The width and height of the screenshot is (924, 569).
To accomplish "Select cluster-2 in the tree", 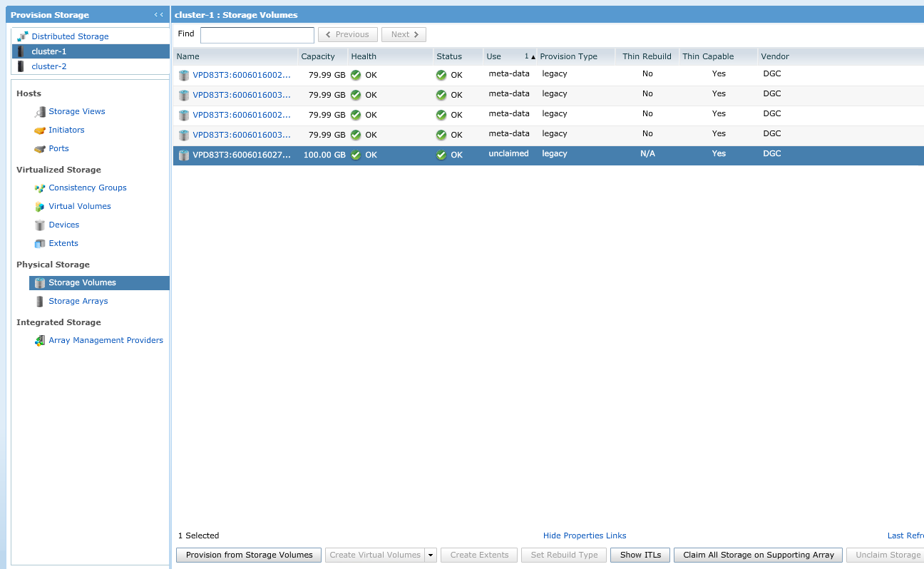I will coord(48,66).
